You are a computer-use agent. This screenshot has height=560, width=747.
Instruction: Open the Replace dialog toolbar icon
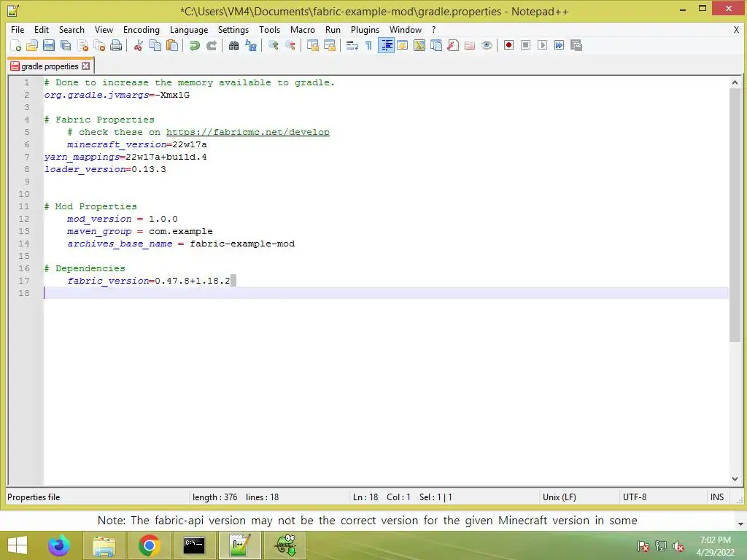coord(251,45)
